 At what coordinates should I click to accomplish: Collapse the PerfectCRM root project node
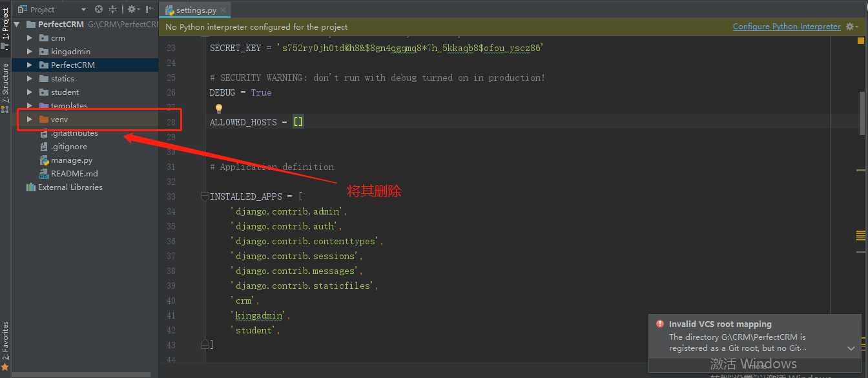click(17, 25)
